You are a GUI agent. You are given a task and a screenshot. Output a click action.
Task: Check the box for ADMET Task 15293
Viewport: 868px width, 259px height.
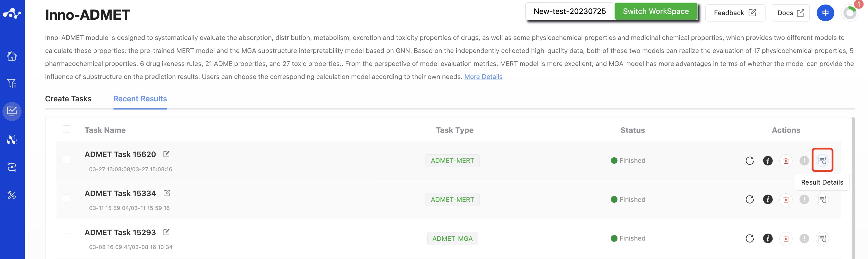click(x=67, y=238)
